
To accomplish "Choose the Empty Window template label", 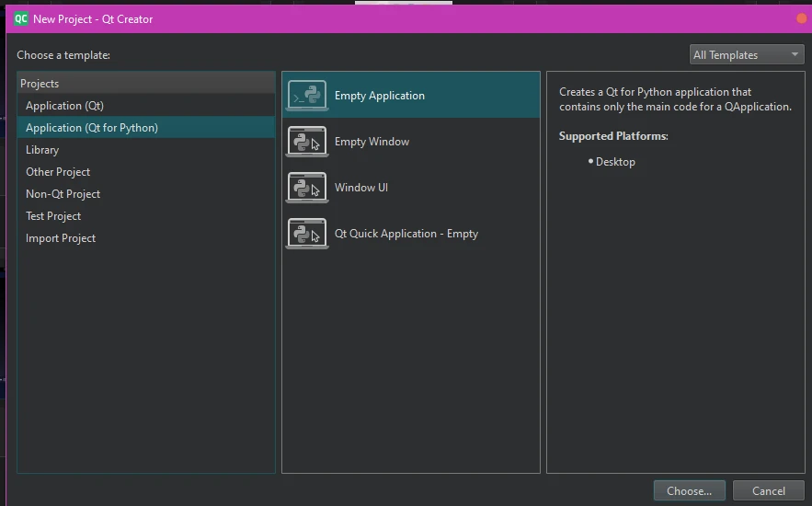I will pos(372,142).
